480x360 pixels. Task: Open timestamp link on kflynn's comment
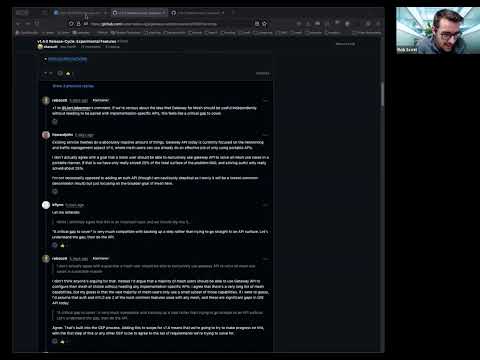(x=75, y=205)
